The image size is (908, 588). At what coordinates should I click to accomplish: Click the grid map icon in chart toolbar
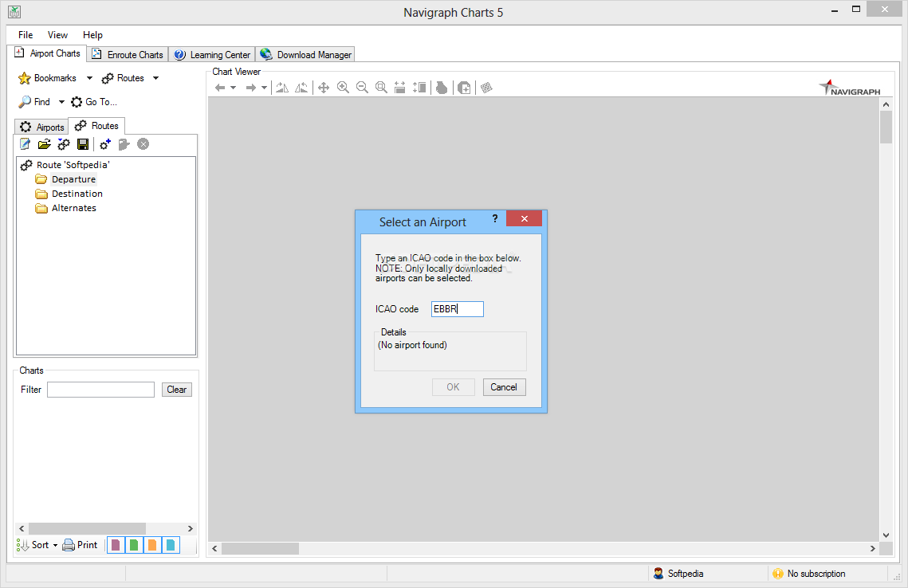pos(486,88)
